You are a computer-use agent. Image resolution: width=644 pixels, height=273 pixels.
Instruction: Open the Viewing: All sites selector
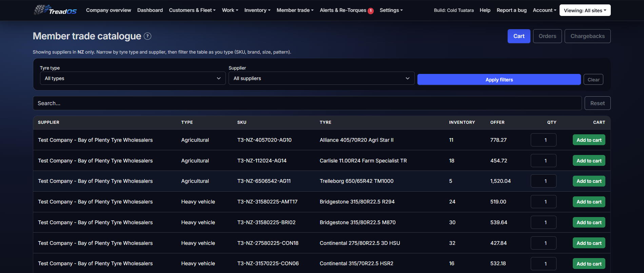tap(585, 10)
